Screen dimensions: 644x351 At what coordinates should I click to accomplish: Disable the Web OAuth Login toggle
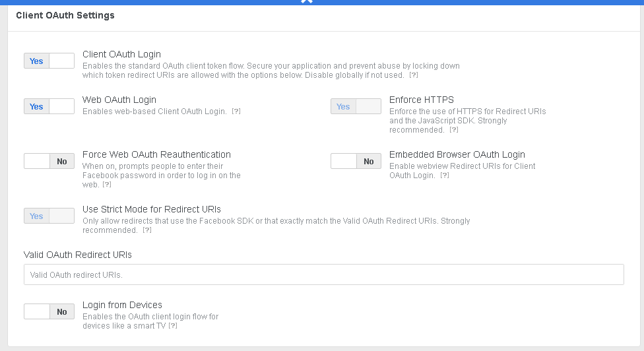coord(49,106)
